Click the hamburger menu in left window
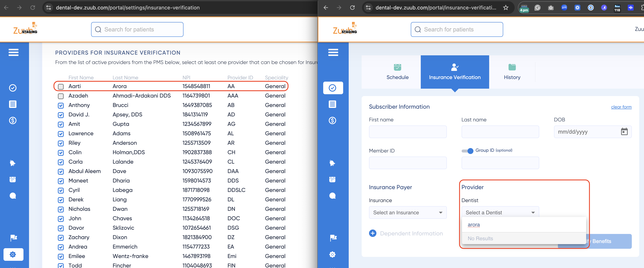The width and height of the screenshot is (644, 268). pos(13,52)
